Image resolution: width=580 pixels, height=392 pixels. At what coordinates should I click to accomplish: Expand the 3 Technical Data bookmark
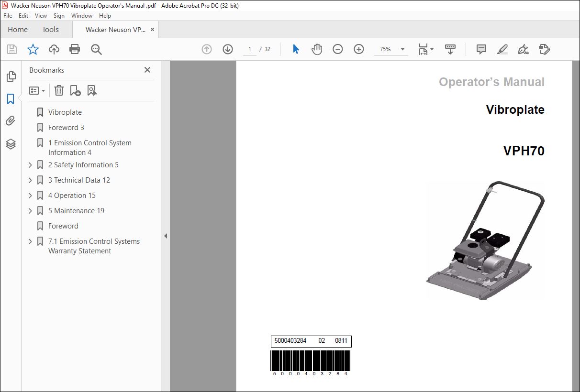[30, 180]
